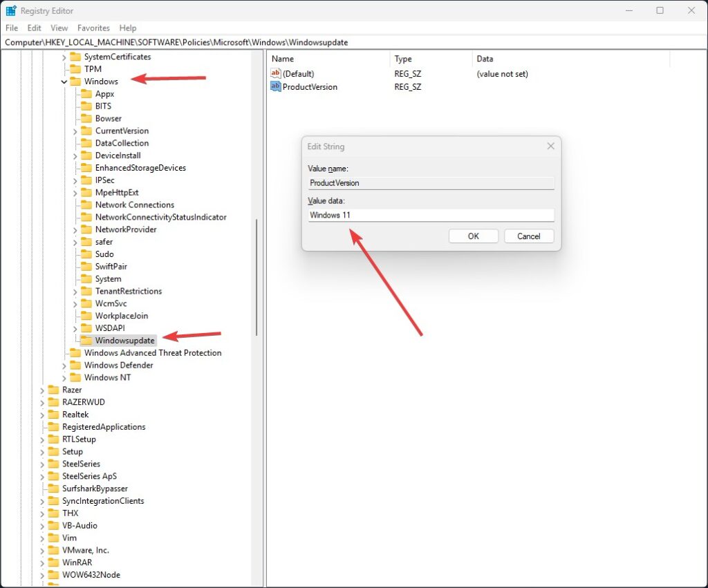Select the SwiftPair folder icon
Screen dimensions: 708x588
[86, 266]
